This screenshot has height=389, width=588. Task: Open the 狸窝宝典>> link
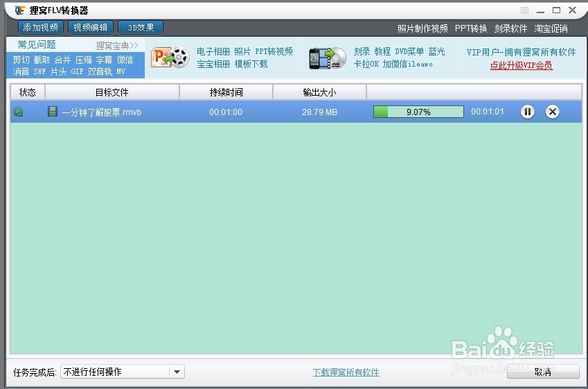tap(117, 46)
